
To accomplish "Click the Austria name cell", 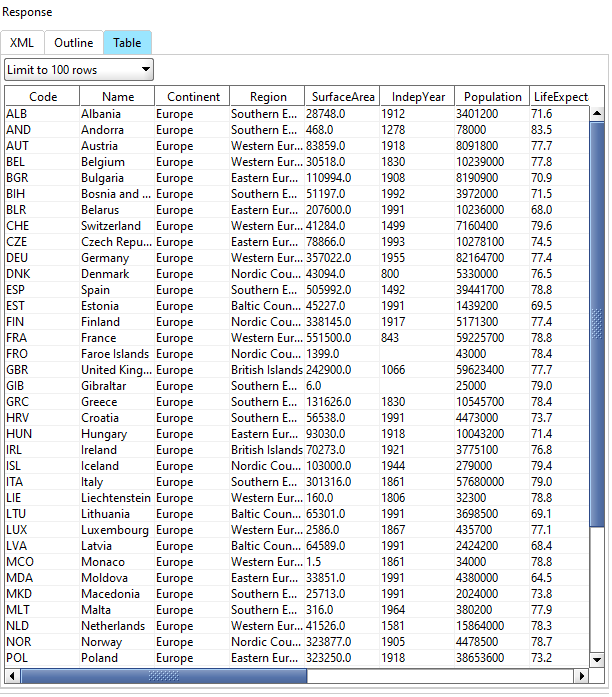I will pyautogui.click(x=117, y=146).
